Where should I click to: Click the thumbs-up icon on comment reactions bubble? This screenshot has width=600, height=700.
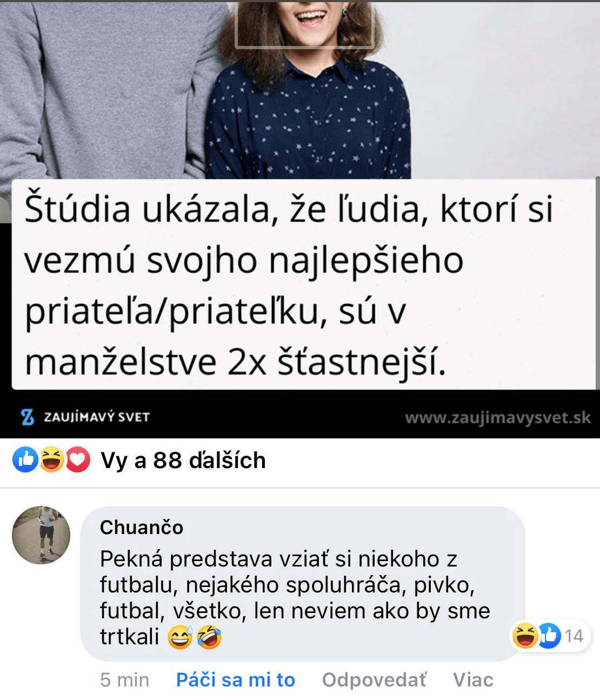[x=549, y=636]
